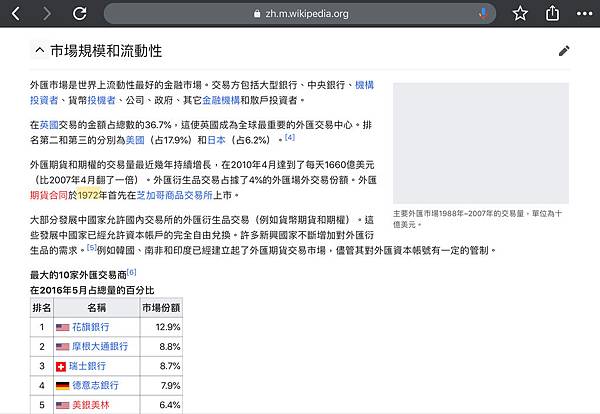The image size is (600, 414).
Task: Click the image caption 主要外匯市場1988年–2007年的交易量
Action: 458,214
